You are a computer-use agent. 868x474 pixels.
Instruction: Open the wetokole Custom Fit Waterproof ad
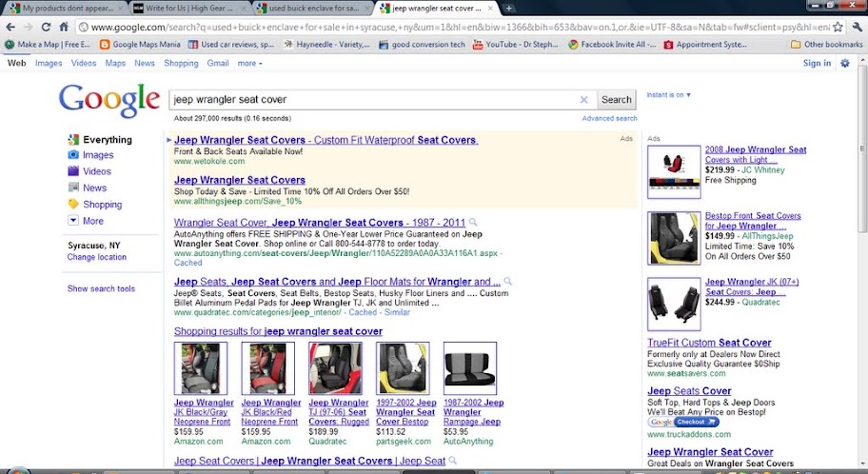pos(326,140)
